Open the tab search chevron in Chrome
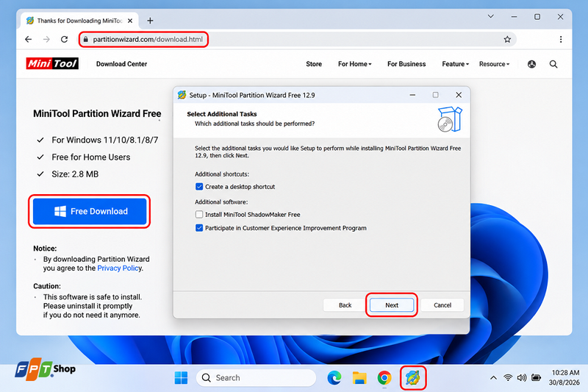Image resolution: width=588 pixels, height=392 pixels. coord(490,16)
